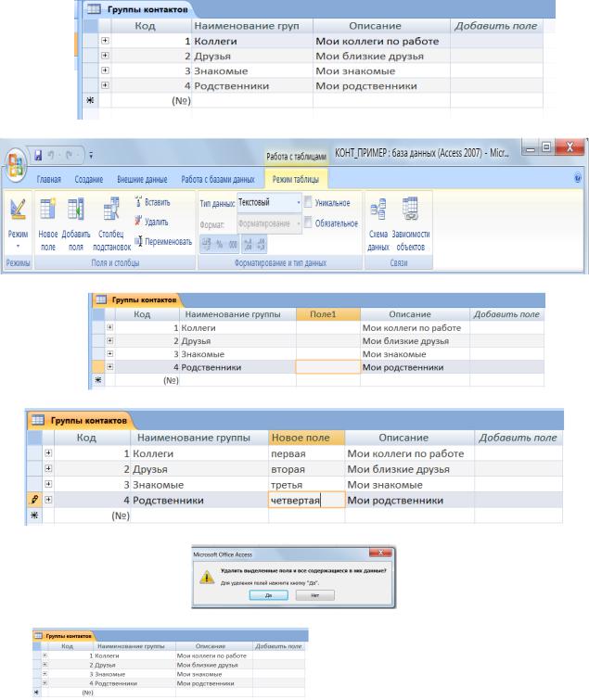Open the round Office button menu
The height and width of the screenshot is (700, 589).
(16, 166)
